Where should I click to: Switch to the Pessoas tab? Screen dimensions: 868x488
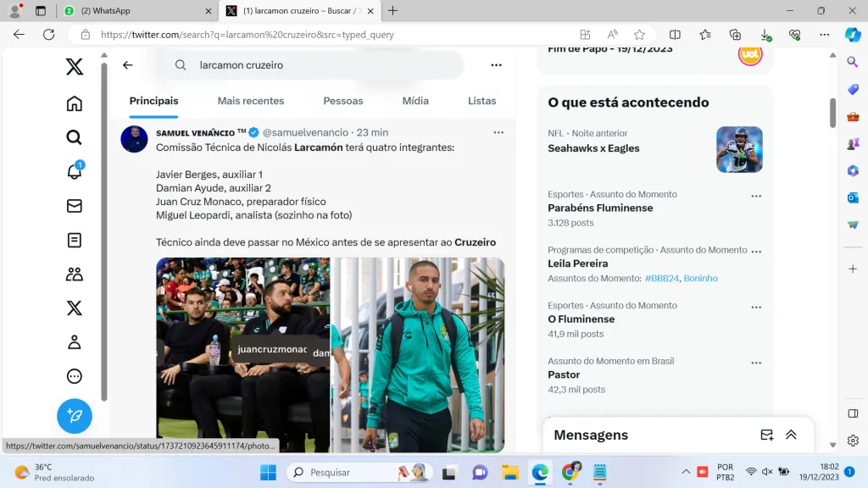click(343, 101)
